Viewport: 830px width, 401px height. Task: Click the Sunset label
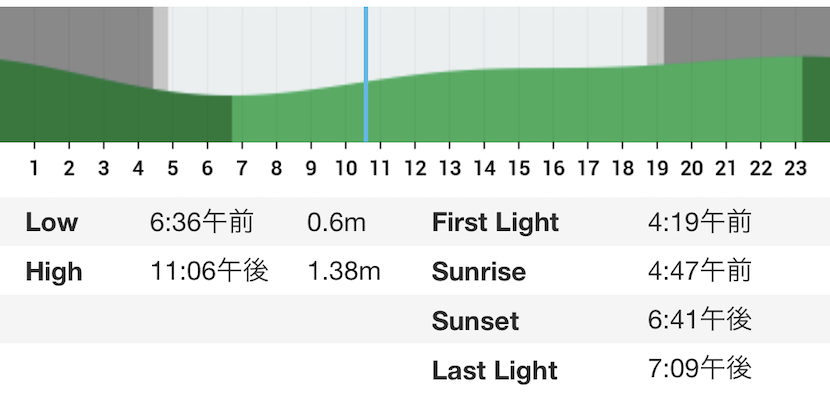coord(475,321)
